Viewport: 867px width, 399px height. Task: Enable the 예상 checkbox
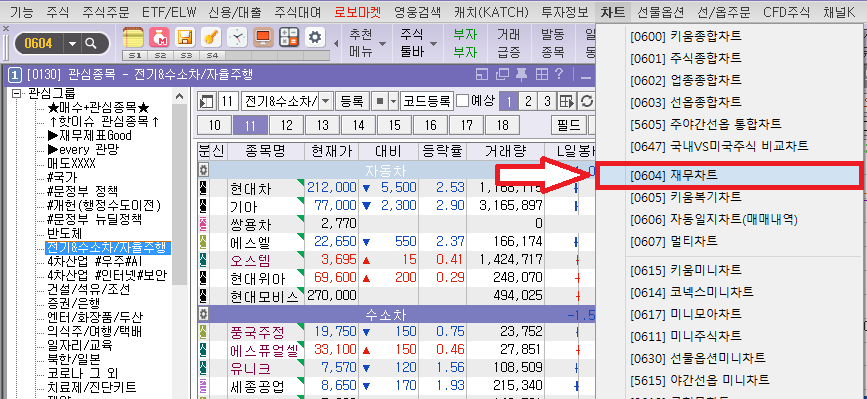coord(462,101)
